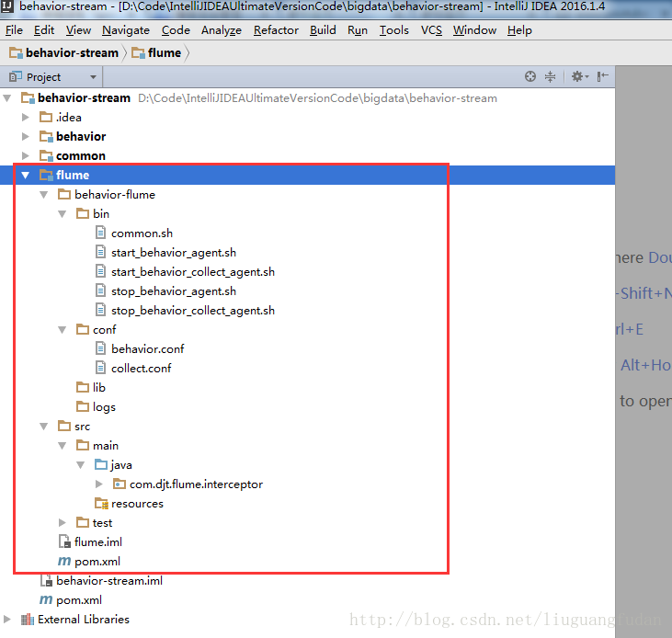Image resolution: width=672 pixels, height=638 pixels.
Task: Collapse the src folder
Action: [x=44, y=426]
